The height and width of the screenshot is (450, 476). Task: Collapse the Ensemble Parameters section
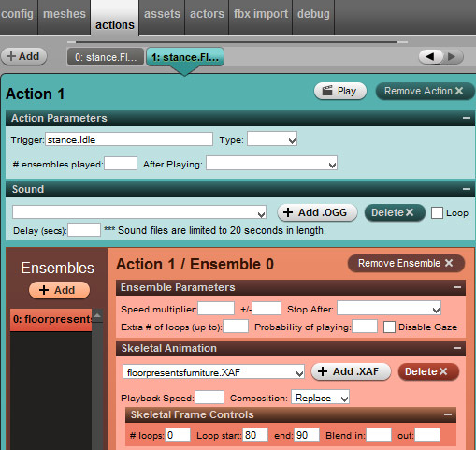point(457,287)
